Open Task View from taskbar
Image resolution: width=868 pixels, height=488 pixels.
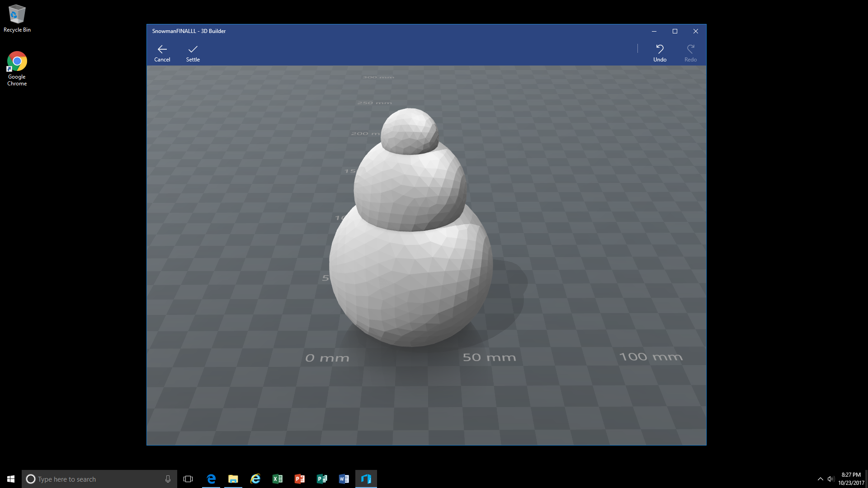pyautogui.click(x=188, y=479)
